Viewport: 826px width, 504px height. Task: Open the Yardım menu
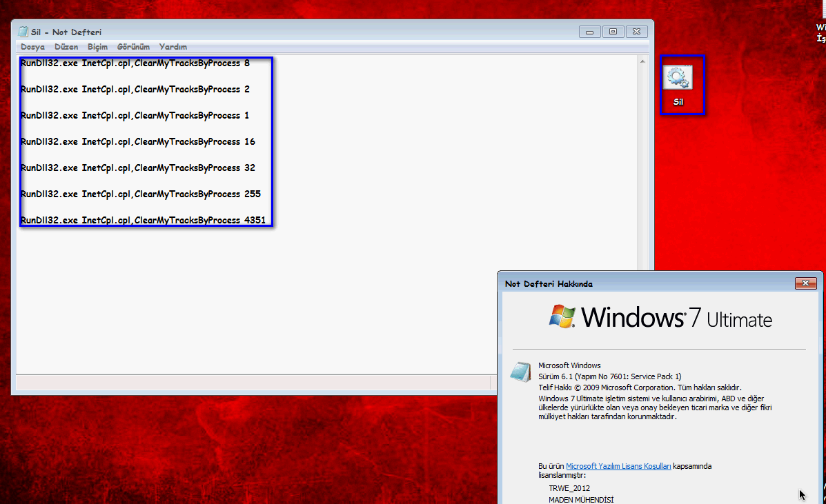(173, 47)
